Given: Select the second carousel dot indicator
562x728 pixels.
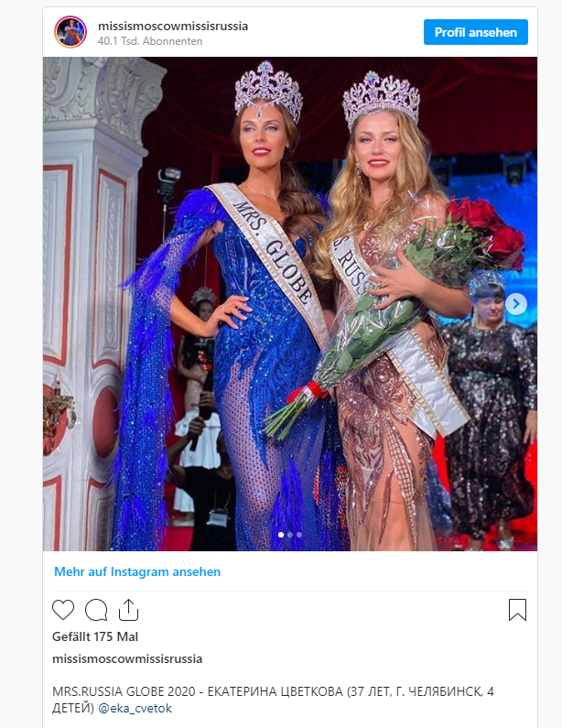Looking at the screenshot, I should click(x=290, y=535).
